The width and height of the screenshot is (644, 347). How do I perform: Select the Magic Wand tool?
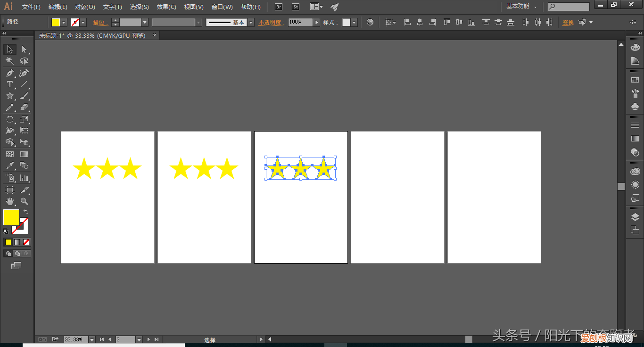pos(9,61)
